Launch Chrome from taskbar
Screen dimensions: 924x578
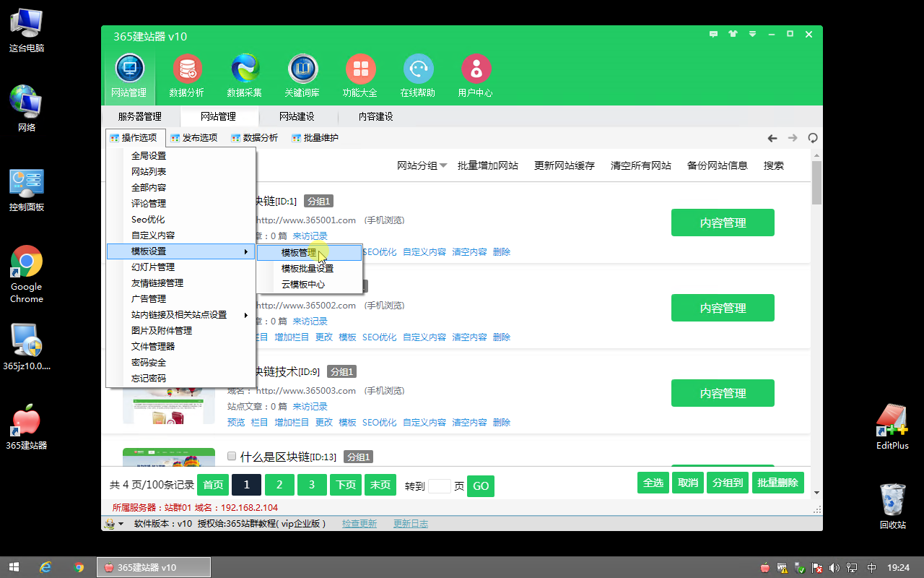79,567
